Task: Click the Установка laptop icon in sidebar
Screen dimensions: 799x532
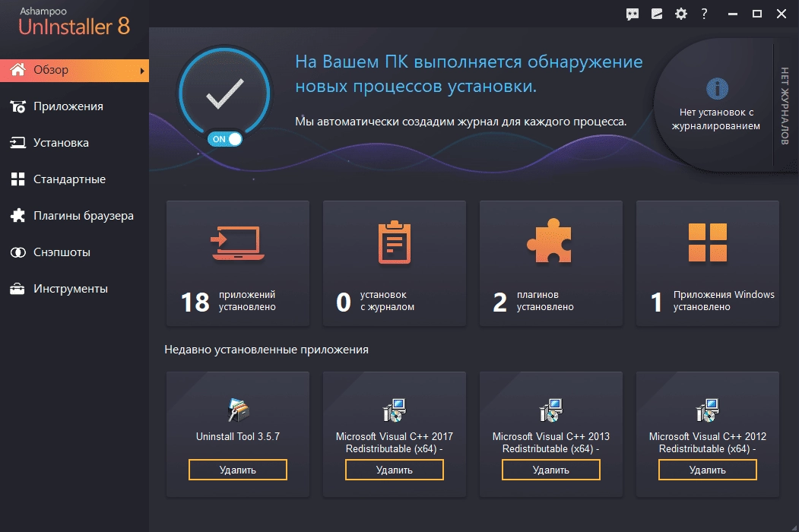Action: pyautogui.click(x=17, y=143)
